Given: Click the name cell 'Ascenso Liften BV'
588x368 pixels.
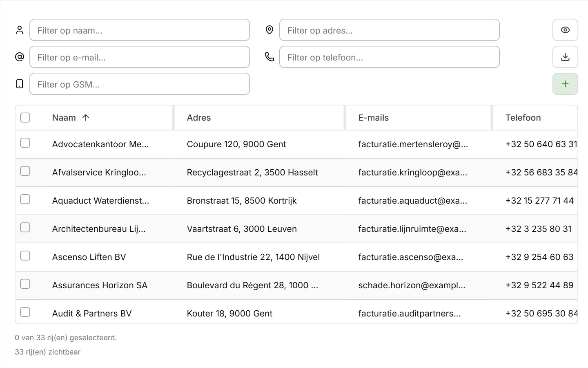Looking at the screenshot, I should pyautogui.click(x=89, y=257).
